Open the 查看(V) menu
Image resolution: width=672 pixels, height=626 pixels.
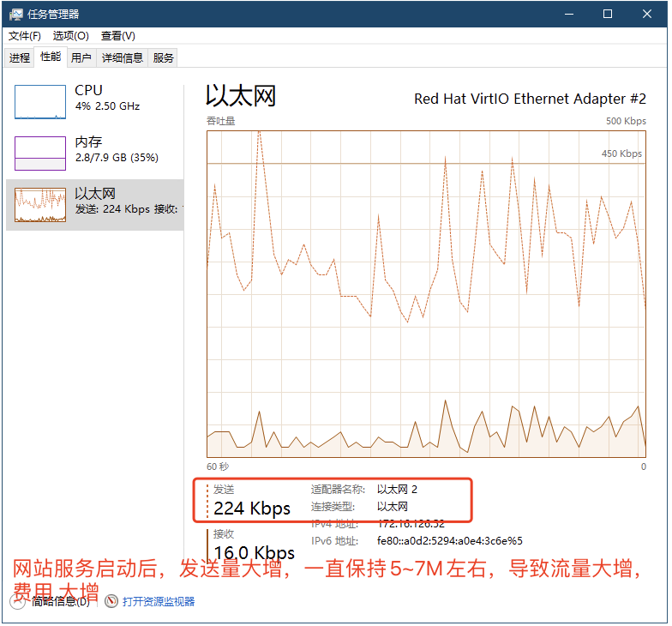pyautogui.click(x=117, y=36)
